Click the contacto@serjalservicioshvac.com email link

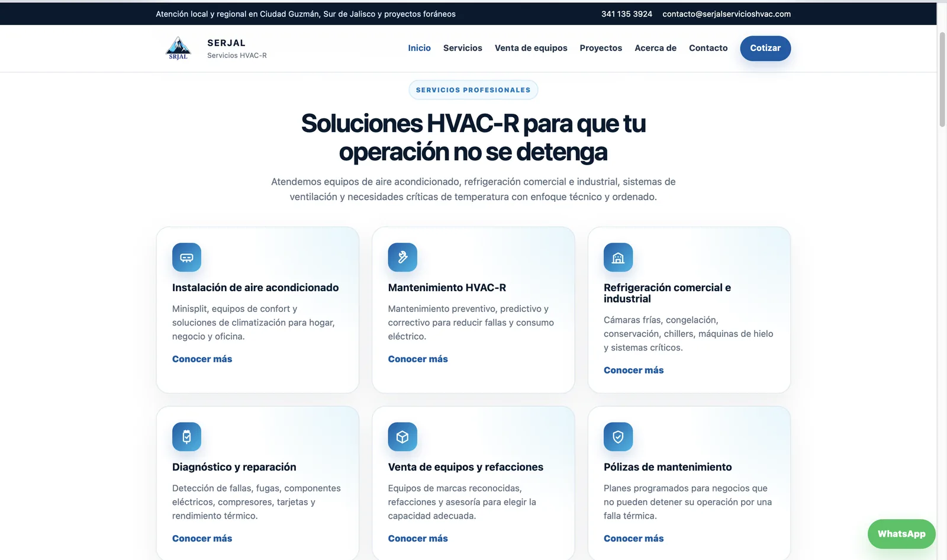tap(727, 14)
